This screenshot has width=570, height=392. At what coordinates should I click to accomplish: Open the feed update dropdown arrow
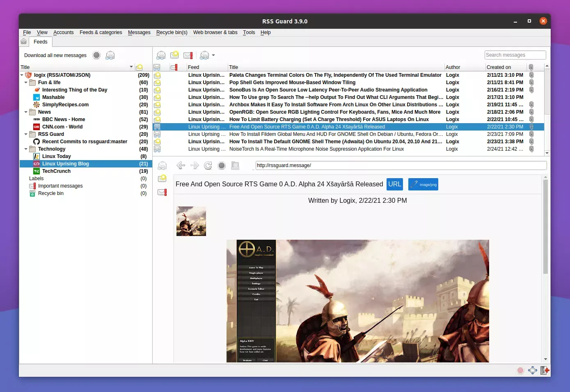[213, 55]
